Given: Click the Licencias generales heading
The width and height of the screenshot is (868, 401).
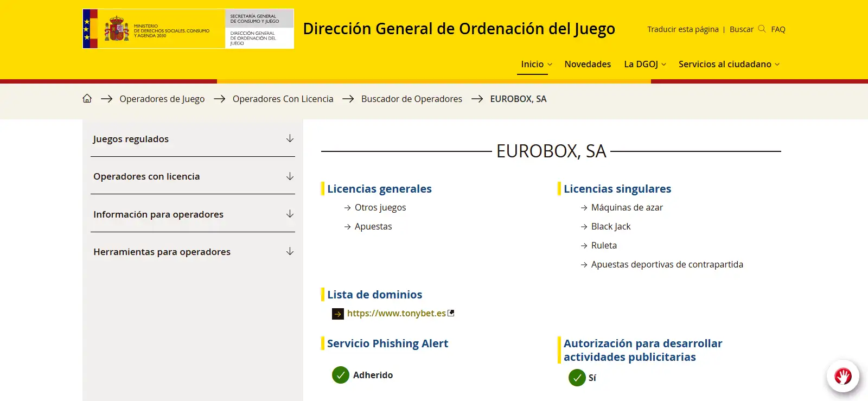Looking at the screenshot, I should point(379,189).
